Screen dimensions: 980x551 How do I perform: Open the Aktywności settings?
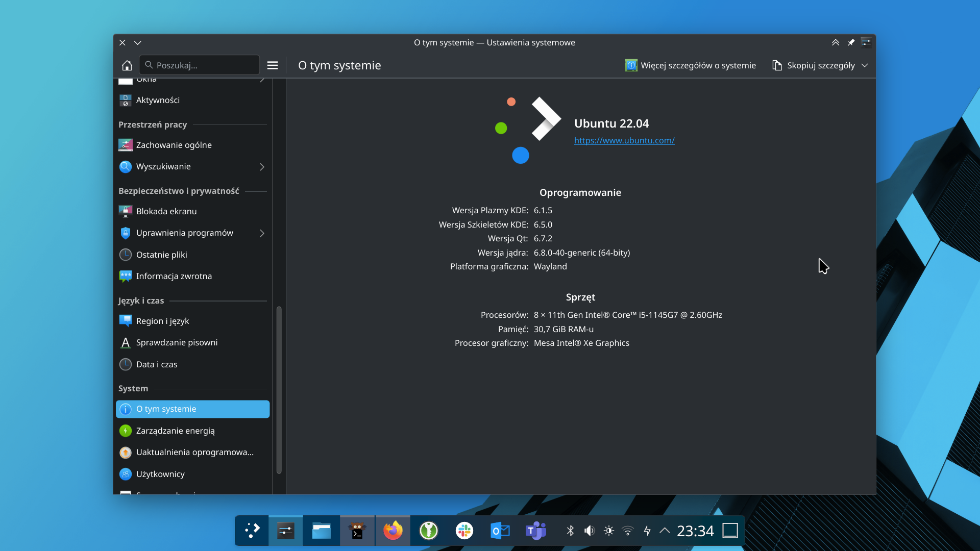click(x=192, y=100)
